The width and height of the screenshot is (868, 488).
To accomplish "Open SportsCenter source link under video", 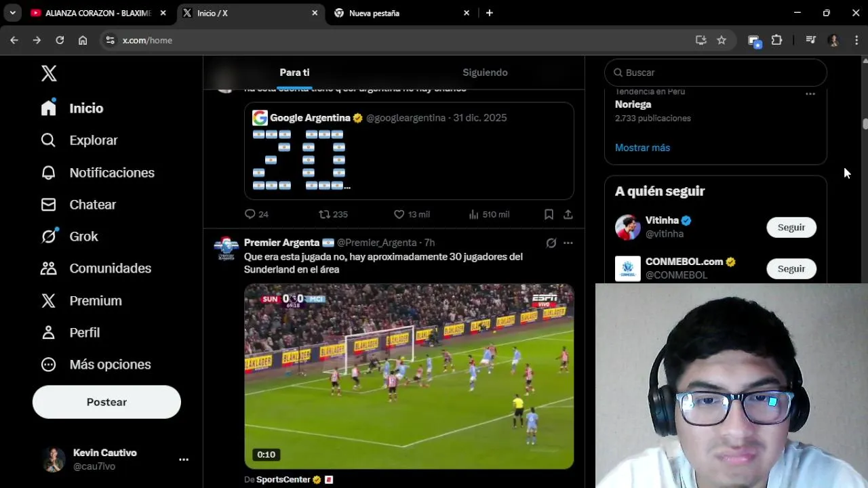I will pyautogui.click(x=283, y=480).
